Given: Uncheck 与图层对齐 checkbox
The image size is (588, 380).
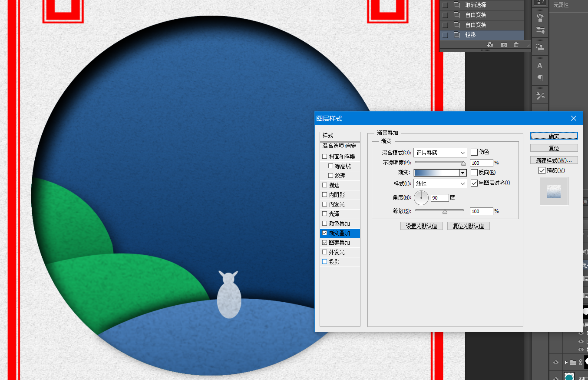Looking at the screenshot, I should click(474, 183).
